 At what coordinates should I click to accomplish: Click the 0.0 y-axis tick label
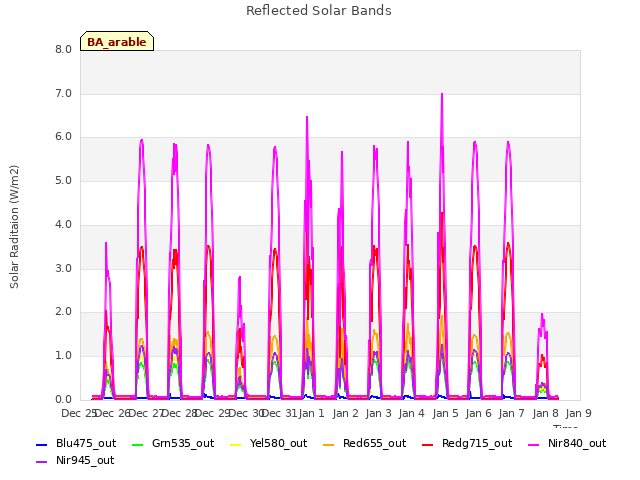[x=63, y=400]
